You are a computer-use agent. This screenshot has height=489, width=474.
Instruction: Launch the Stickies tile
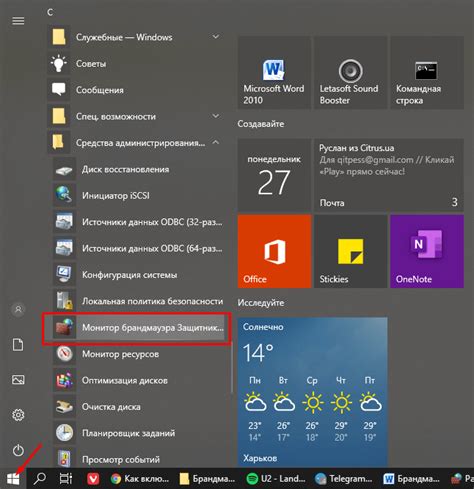click(x=350, y=251)
